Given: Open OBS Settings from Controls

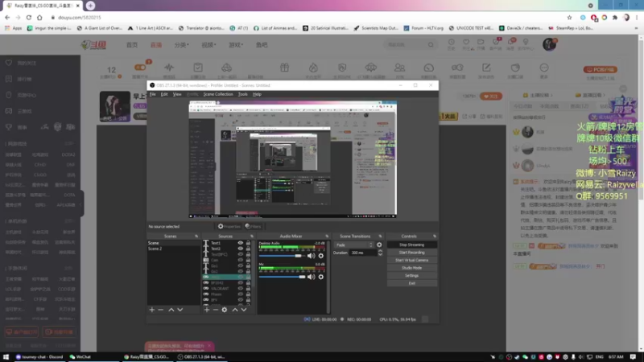Looking at the screenshot, I should (411, 276).
